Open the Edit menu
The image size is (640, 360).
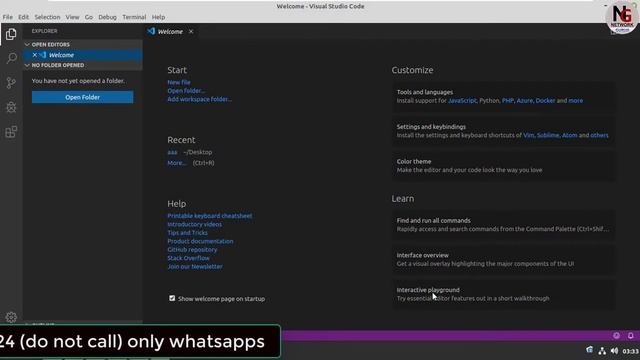click(23, 17)
